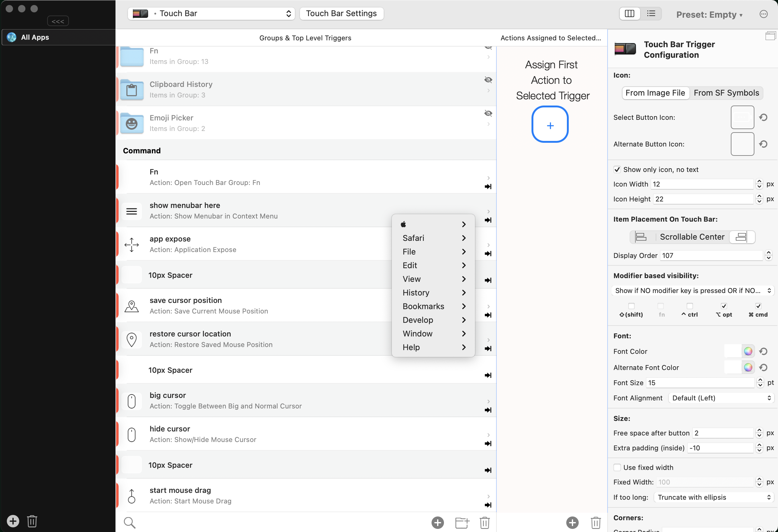The width and height of the screenshot is (778, 532).
Task: Click the revert arrow beside Select Button Icon
Action: 763,117
